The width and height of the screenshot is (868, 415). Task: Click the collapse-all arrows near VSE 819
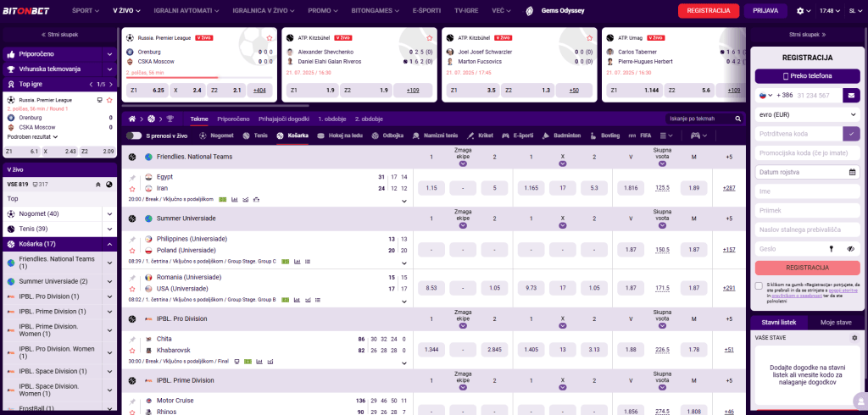pyautogui.click(x=98, y=185)
